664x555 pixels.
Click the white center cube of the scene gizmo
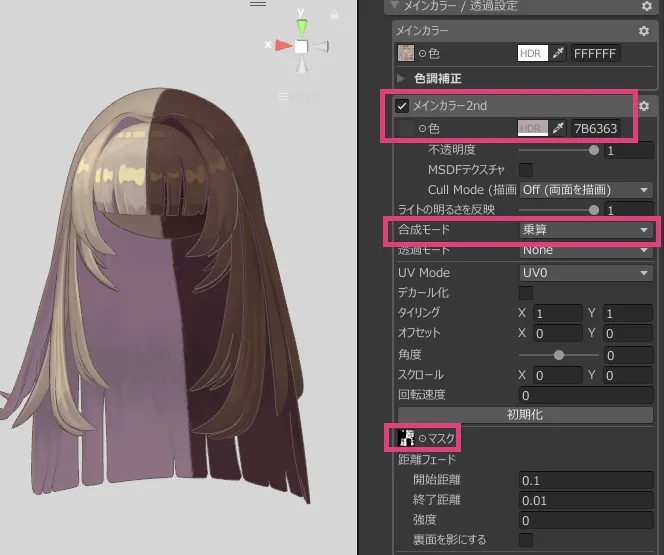coord(301,46)
